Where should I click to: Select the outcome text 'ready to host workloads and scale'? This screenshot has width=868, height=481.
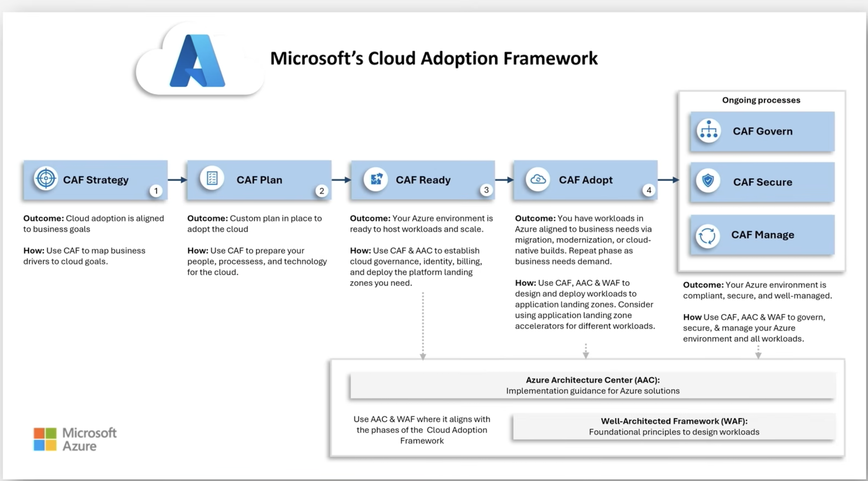click(x=421, y=224)
